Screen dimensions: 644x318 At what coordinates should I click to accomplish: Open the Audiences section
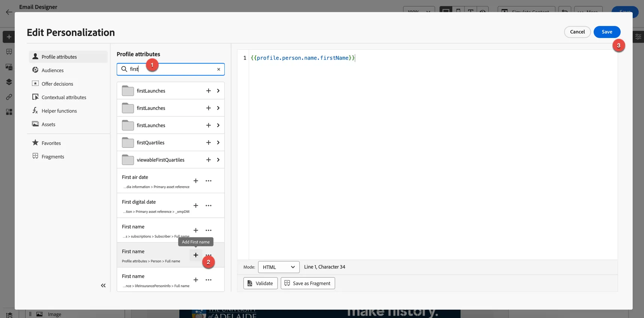point(68,70)
